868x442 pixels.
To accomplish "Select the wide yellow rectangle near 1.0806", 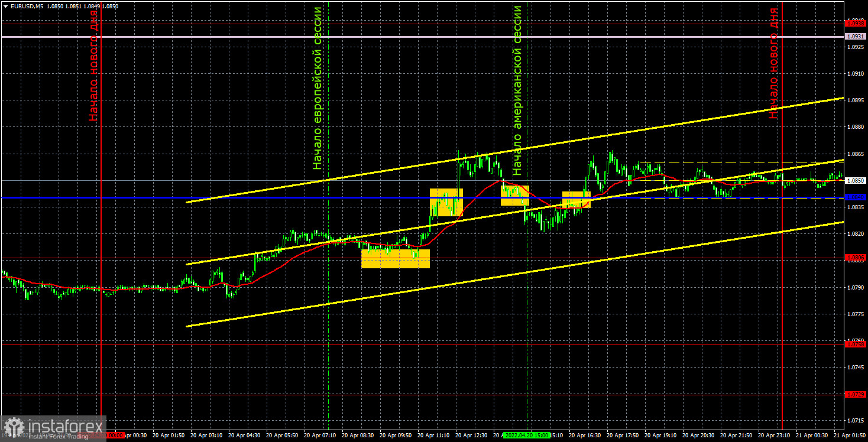I will (396, 259).
